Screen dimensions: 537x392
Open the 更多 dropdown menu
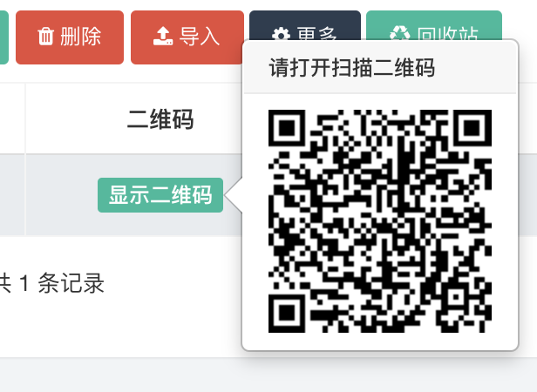(x=305, y=25)
